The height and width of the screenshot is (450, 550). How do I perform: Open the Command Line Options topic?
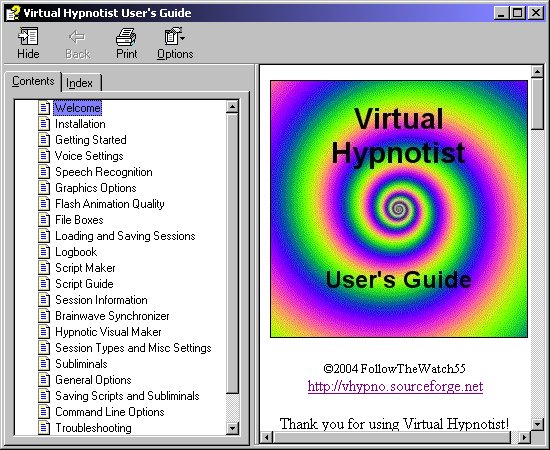(x=110, y=412)
